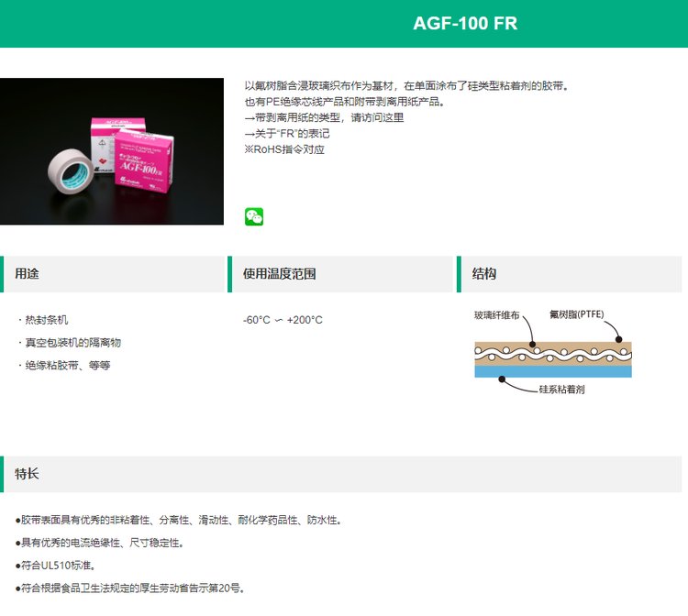Viewport: 688px width, 616px height.
Task: Select the 使用温度范围 section heading
Action: (x=280, y=274)
